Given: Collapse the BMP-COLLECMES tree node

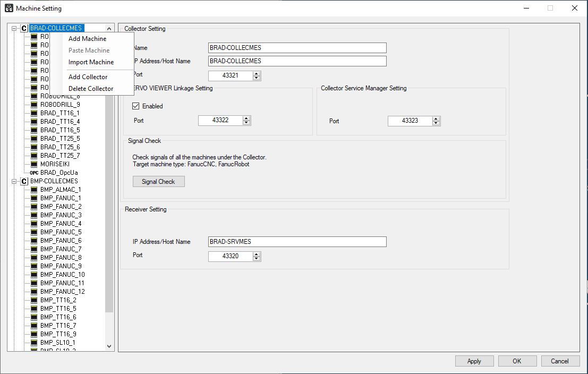Looking at the screenshot, I should click(x=14, y=181).
